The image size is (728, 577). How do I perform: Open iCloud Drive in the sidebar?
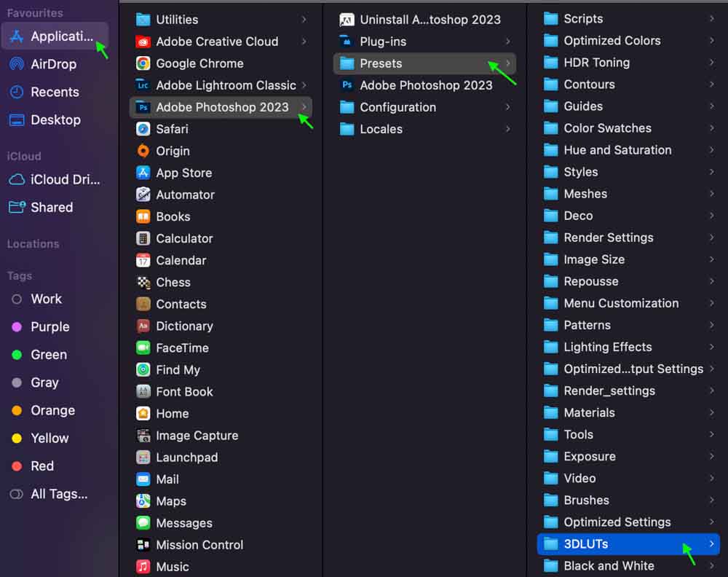65,179
